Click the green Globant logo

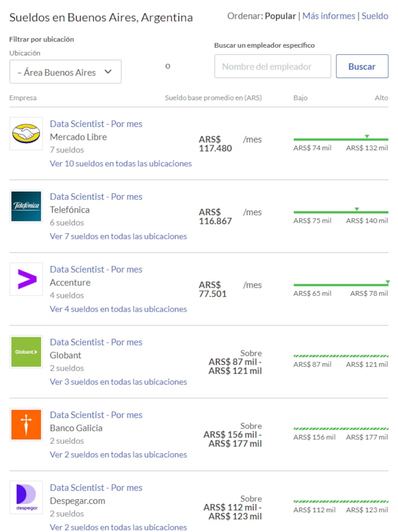point(26,352)
